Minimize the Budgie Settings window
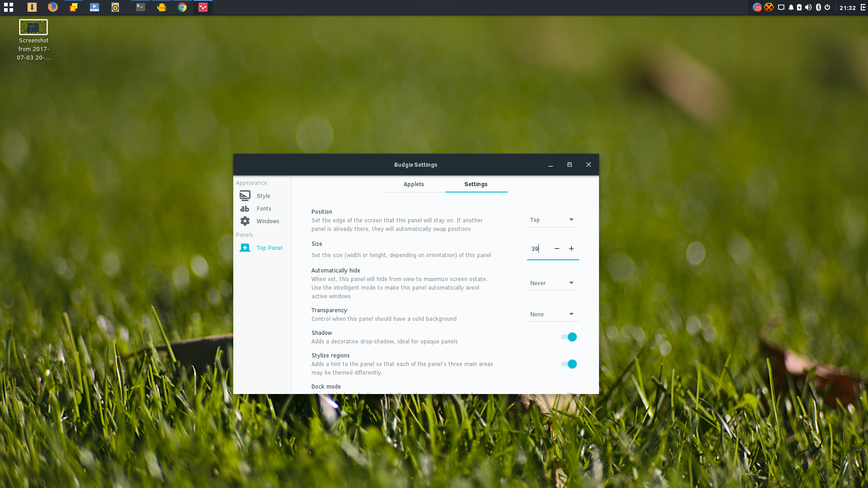Viewport: 868px width, 488px height. (551, 165)
